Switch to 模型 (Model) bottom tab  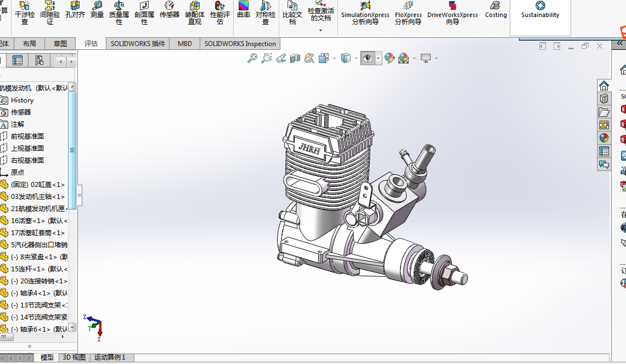point(47,357)
